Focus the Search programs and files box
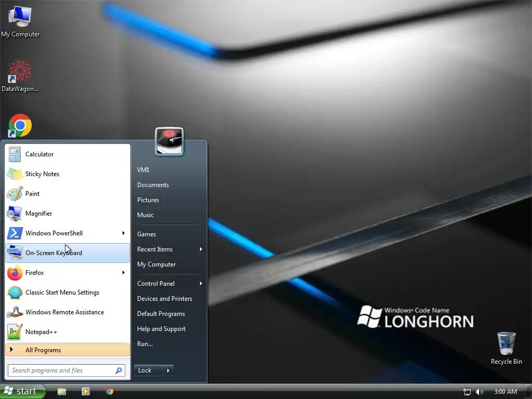 (66, 370)
